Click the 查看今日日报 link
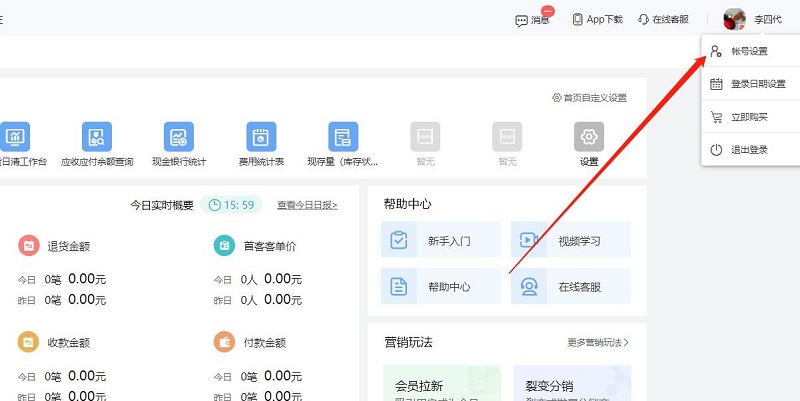The image size is (800, 401). 307,205
